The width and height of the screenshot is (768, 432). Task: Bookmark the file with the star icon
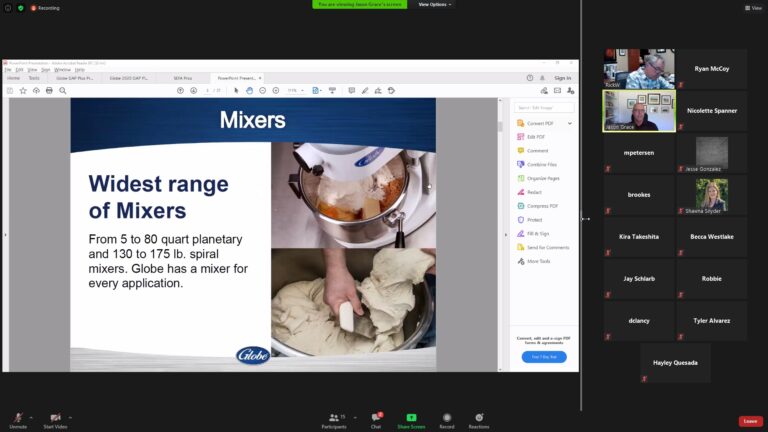(23, 91)
